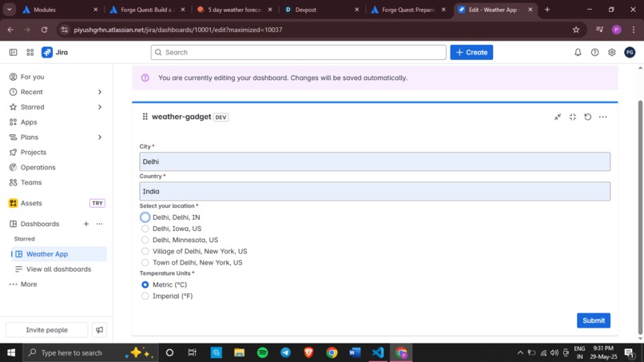Add a new dashboard with plus icon

coord(85,224)
